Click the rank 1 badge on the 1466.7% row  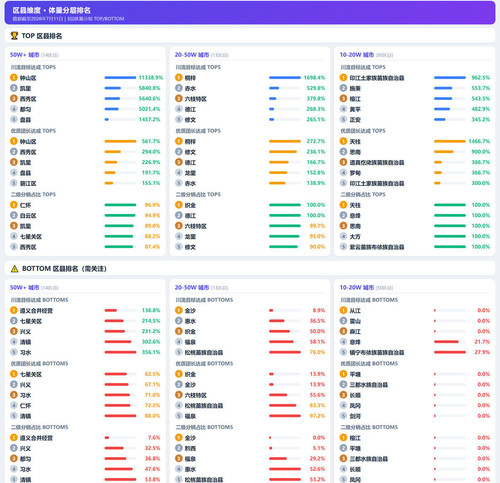tap(343, 141)
